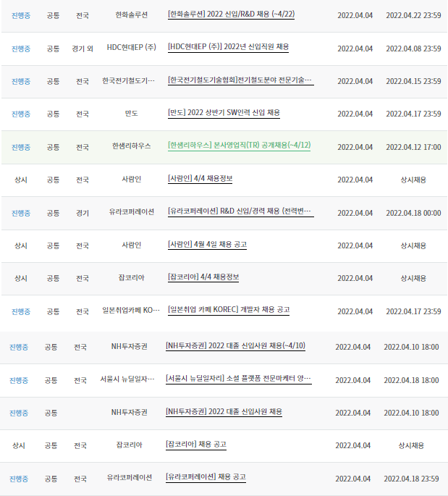Open NH투자증권 대졸 신입사원 채용(~4/10) posting

pos(235,346)
